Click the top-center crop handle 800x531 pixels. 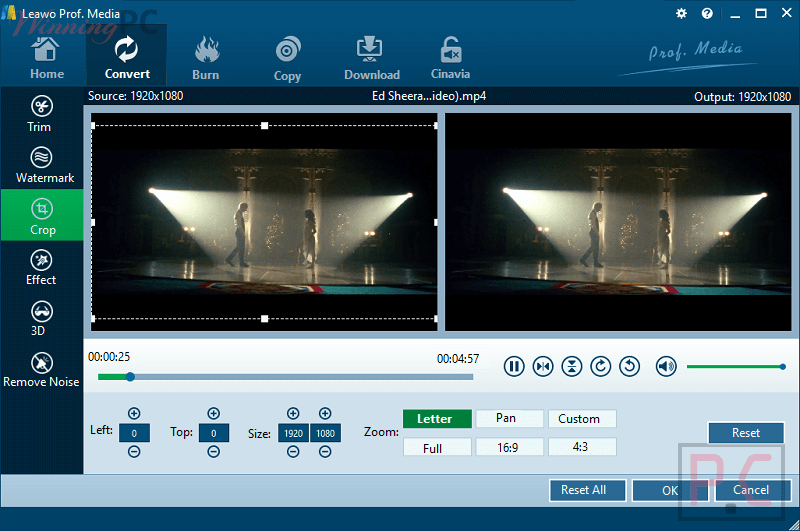coord(264,125)
